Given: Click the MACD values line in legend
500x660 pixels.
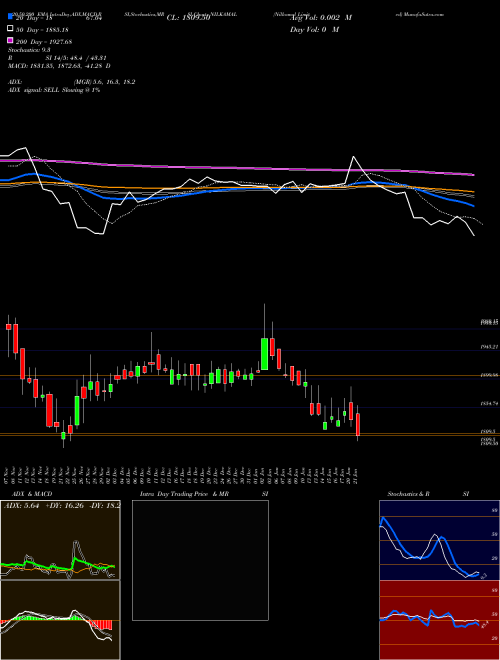Looking at the screenshot, I should (x=59, y=66).
